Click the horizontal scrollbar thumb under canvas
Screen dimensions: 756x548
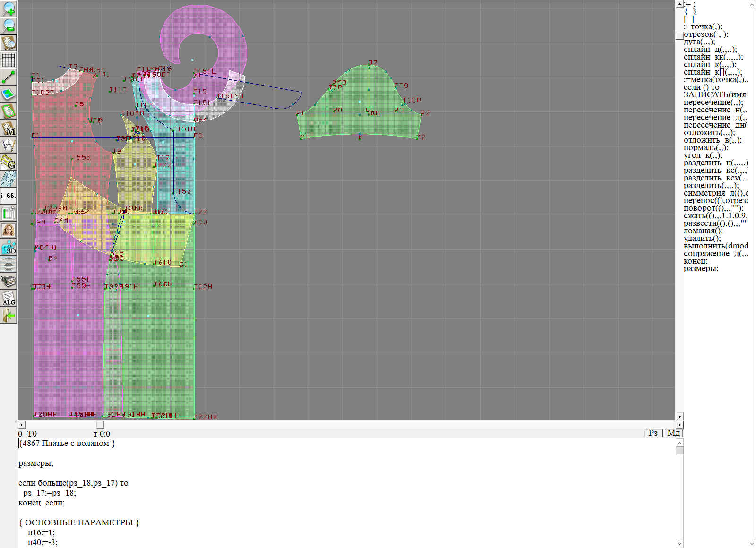tap(100, 425)
